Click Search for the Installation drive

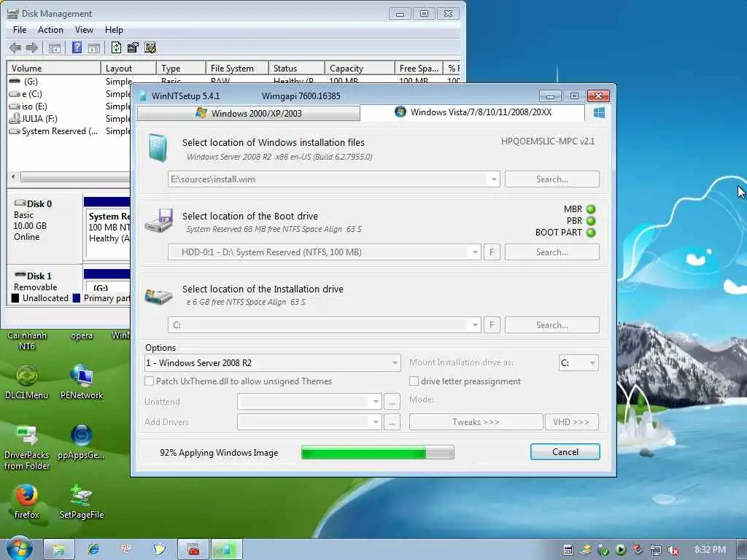(552, 325)
